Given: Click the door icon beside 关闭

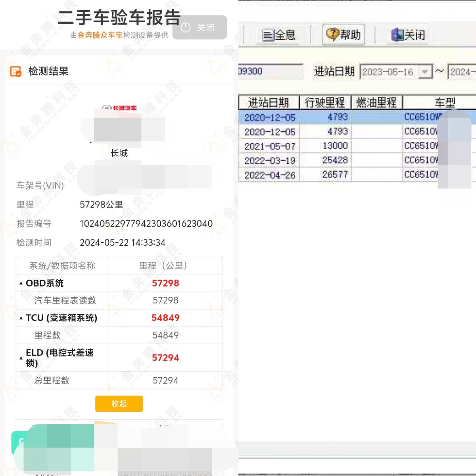Looking at the screenshot, I should coord(397,35).
